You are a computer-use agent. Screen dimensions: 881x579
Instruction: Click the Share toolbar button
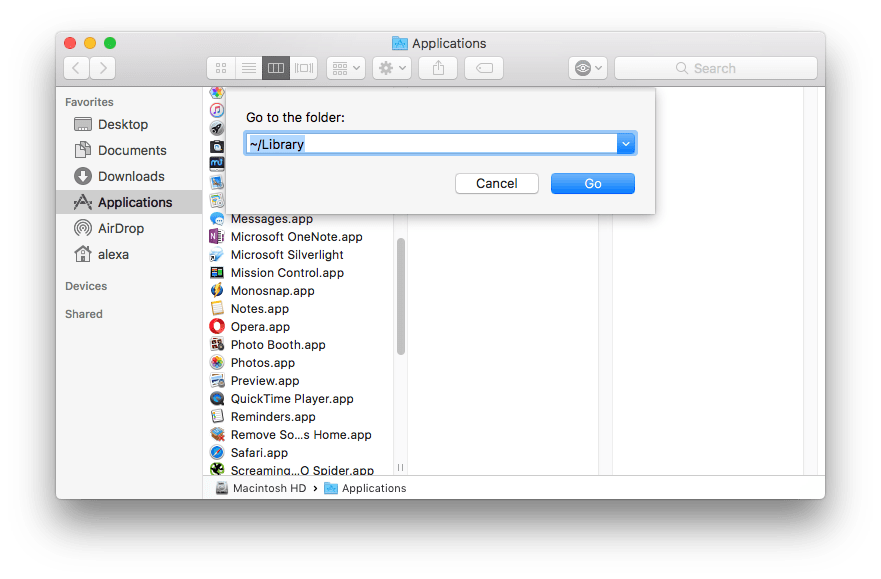tap(438, 68)
